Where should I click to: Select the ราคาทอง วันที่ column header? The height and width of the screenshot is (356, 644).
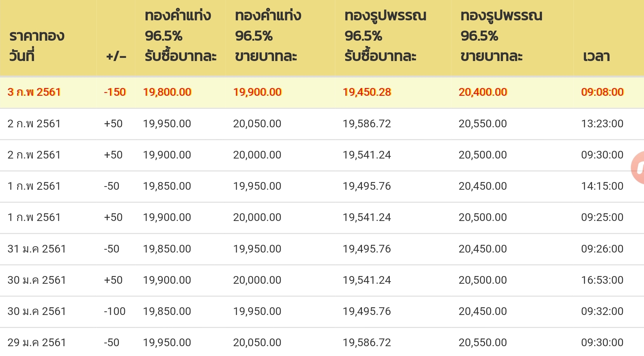(37, 46)
